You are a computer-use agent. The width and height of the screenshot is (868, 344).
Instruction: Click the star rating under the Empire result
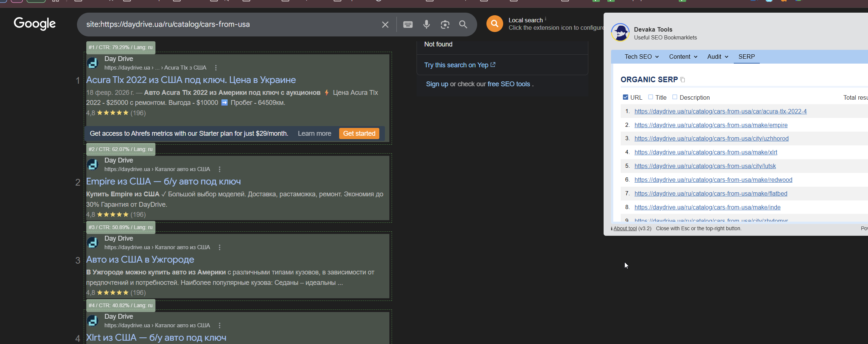(113, 215)
